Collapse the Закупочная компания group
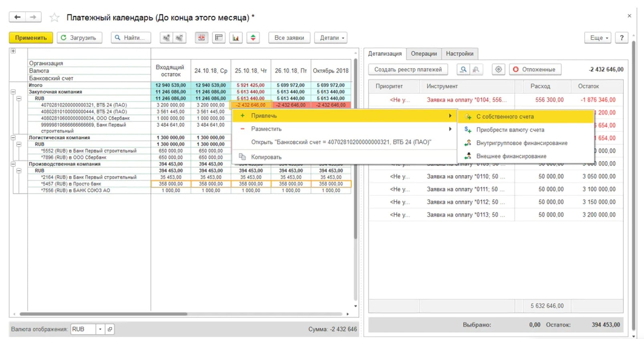This screenshot has width=644, height=339. [x=13, y=92]
